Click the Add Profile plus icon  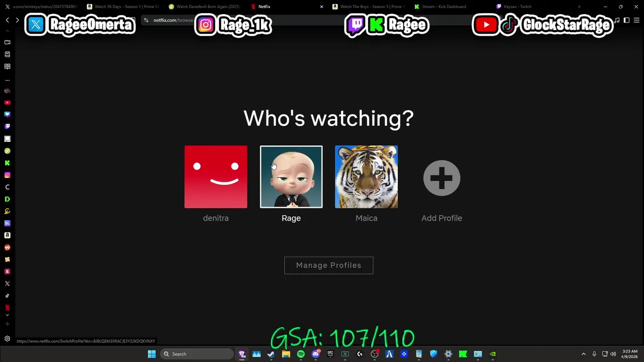point(442,177)
